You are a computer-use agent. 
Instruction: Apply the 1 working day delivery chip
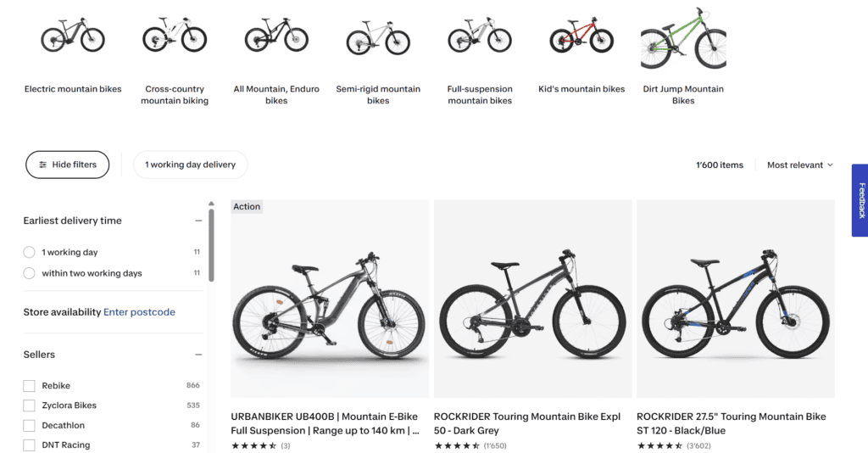(191, 165)
